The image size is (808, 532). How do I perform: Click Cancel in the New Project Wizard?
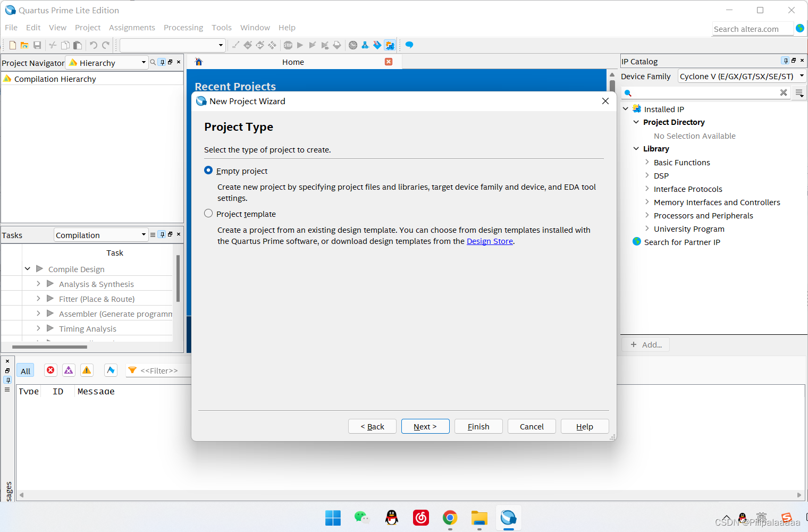click(x=532, y=426)
